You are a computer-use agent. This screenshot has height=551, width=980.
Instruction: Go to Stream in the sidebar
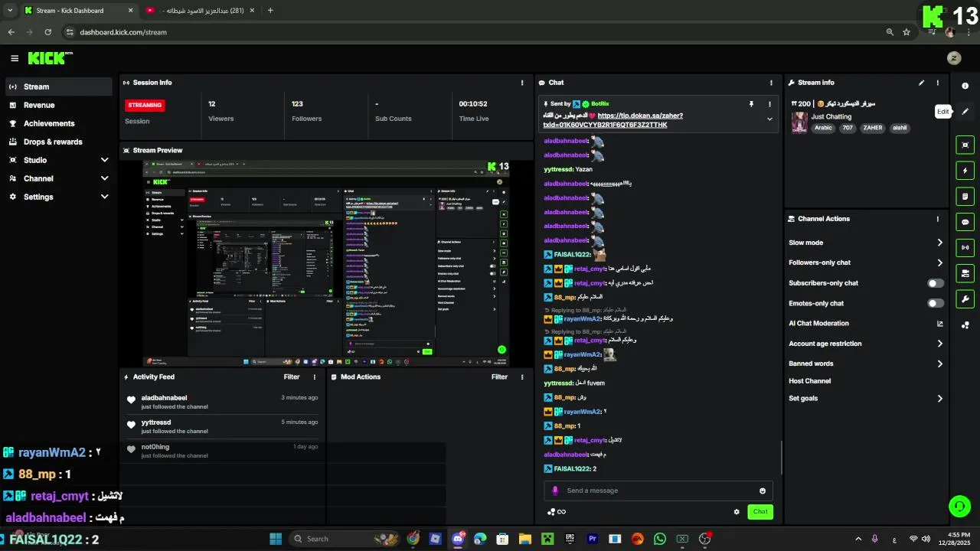[60, 86]
